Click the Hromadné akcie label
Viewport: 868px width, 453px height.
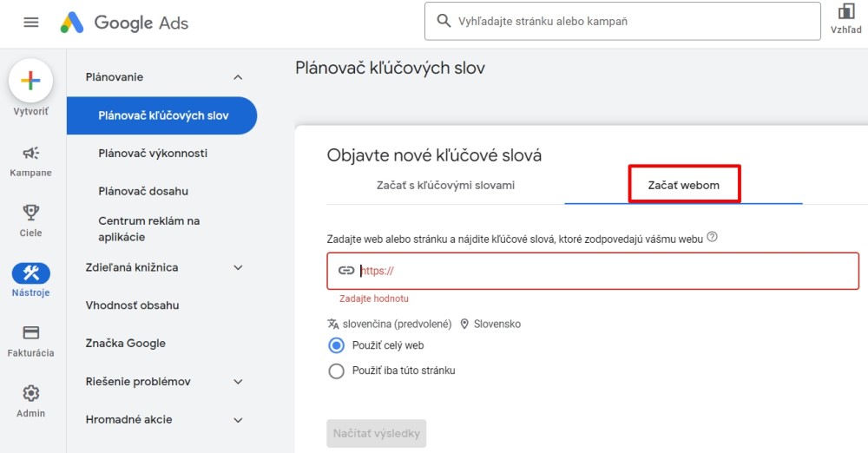coord(129,420)
